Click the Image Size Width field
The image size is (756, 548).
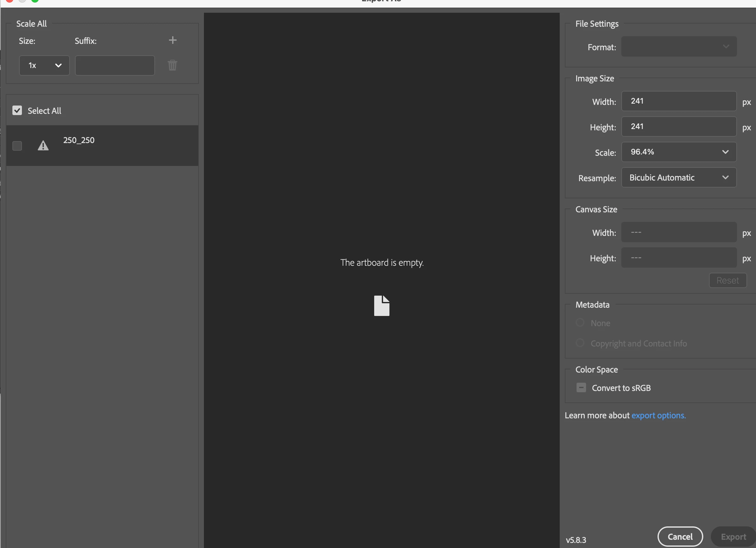coord(679,101)
